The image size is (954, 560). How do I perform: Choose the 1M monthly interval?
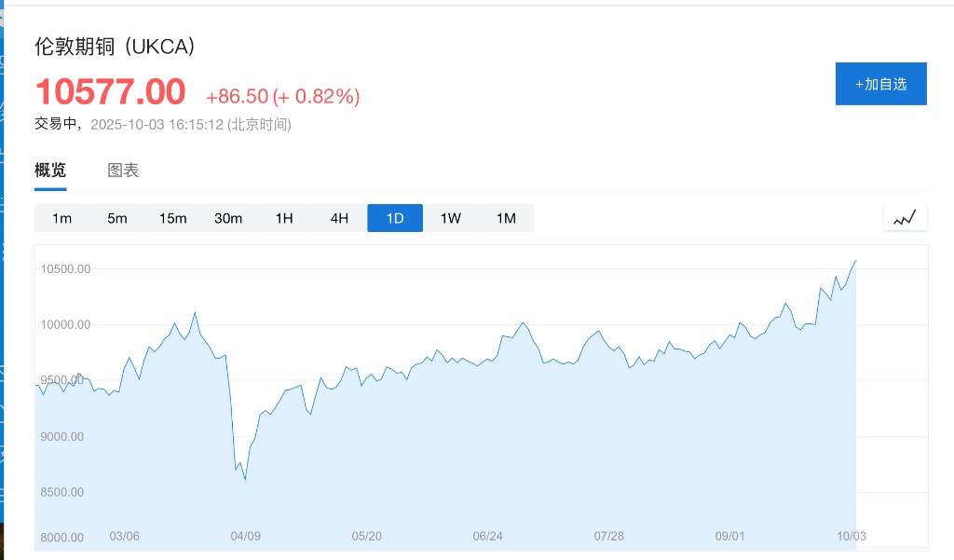coord(506,218)
